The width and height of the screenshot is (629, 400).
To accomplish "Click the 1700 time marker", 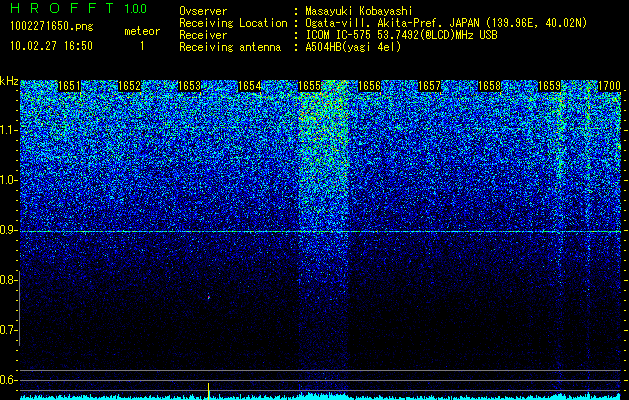I will [610, 86].
